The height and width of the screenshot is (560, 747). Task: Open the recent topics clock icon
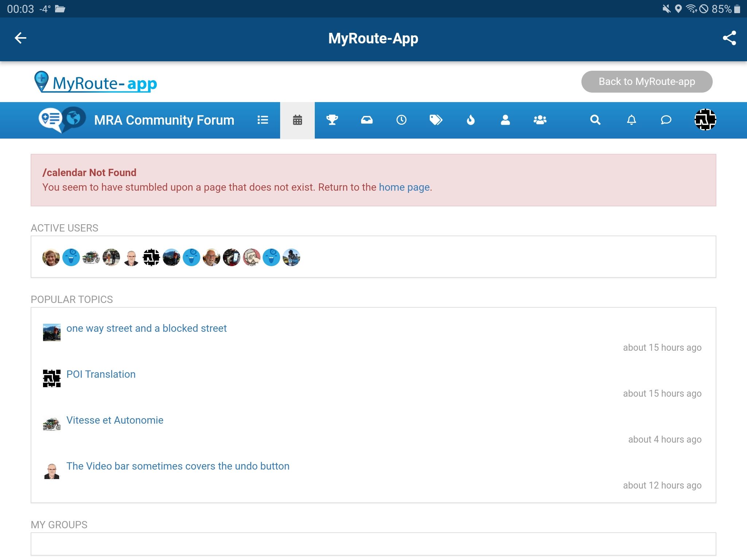[401, 120]
